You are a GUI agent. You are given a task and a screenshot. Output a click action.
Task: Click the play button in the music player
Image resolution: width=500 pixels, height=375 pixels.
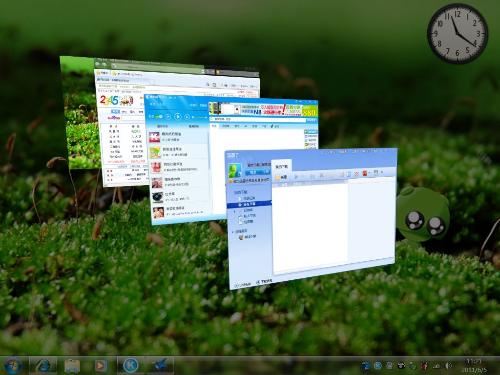point(178,116)
